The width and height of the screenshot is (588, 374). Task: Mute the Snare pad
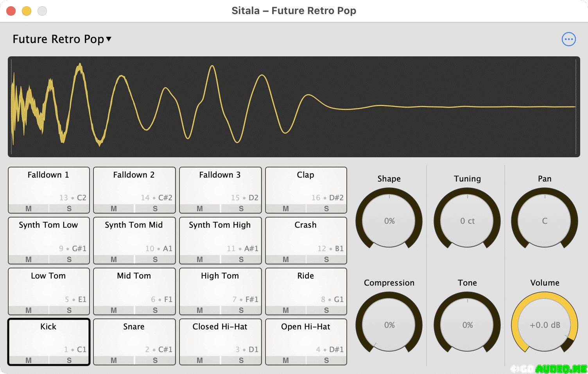click(x=114, y=360)
